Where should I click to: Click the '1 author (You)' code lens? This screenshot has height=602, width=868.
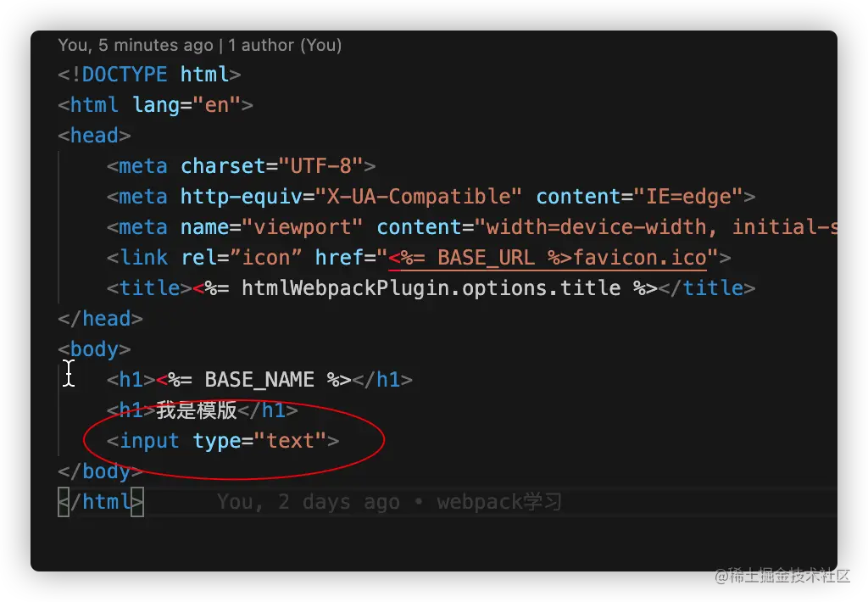[x=285, y=45]
